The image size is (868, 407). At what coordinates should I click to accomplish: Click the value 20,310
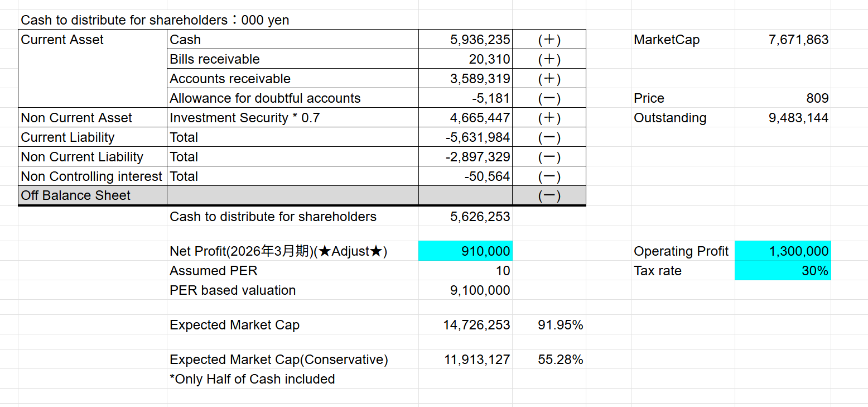click(465, 59)
